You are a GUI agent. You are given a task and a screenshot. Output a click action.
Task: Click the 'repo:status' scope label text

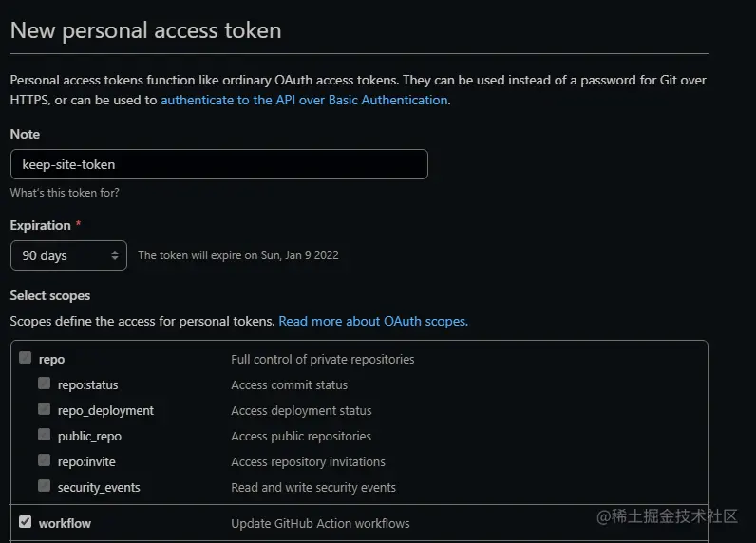[x=87, y=385]
